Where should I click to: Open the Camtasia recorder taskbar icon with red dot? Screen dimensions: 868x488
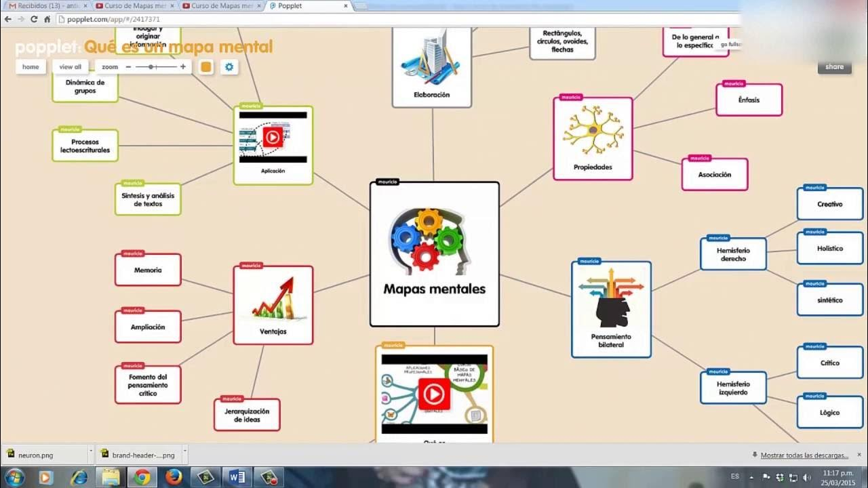tap(269, 477)
